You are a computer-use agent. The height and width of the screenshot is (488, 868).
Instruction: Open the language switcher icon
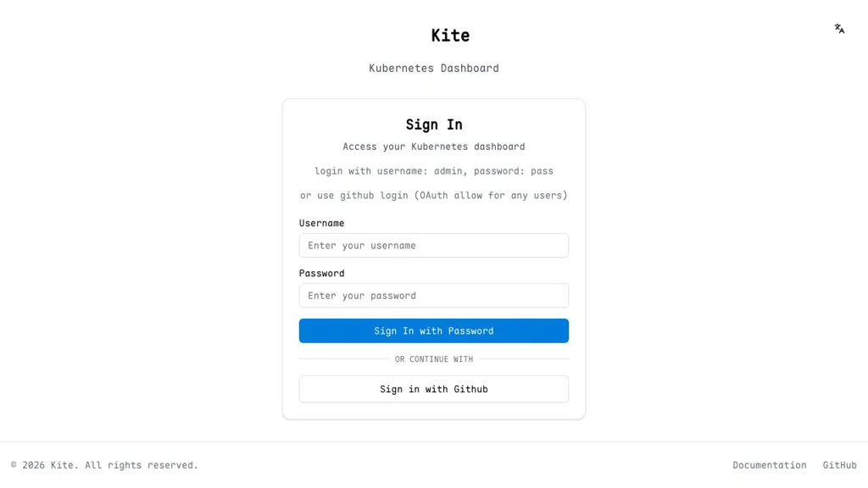[839, 29]
